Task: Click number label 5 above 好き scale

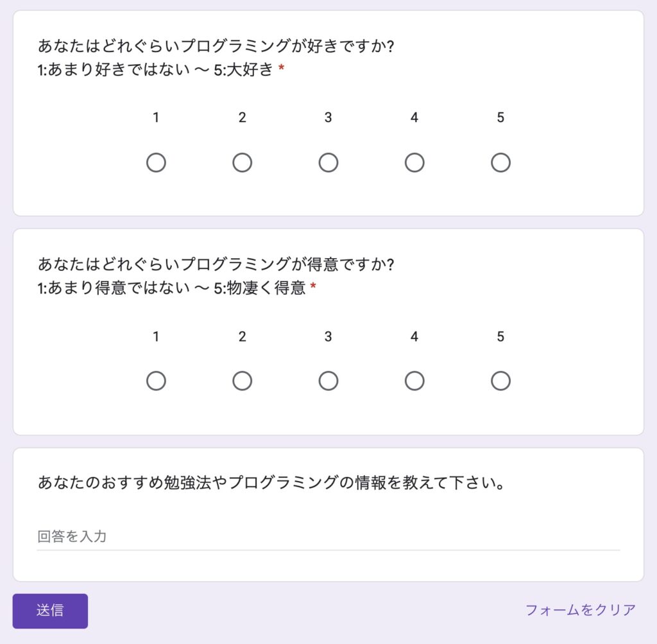Action: click(x=500, y=117)
